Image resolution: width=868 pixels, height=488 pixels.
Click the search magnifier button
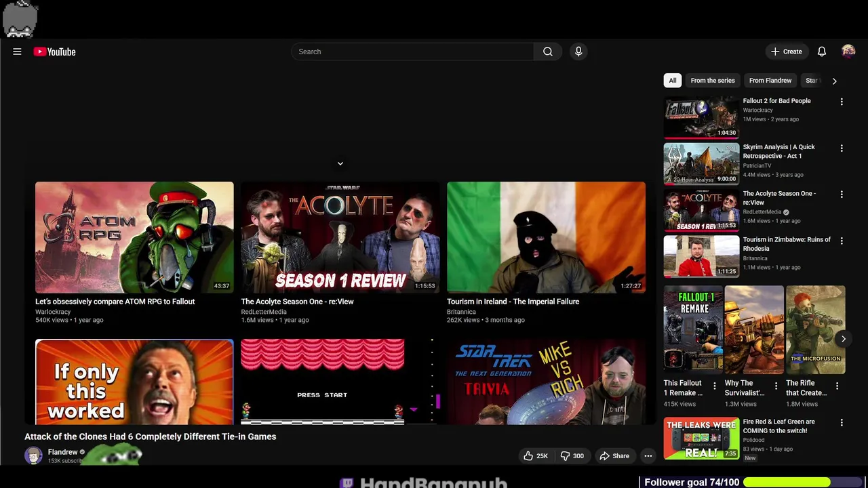click(548, 52)
